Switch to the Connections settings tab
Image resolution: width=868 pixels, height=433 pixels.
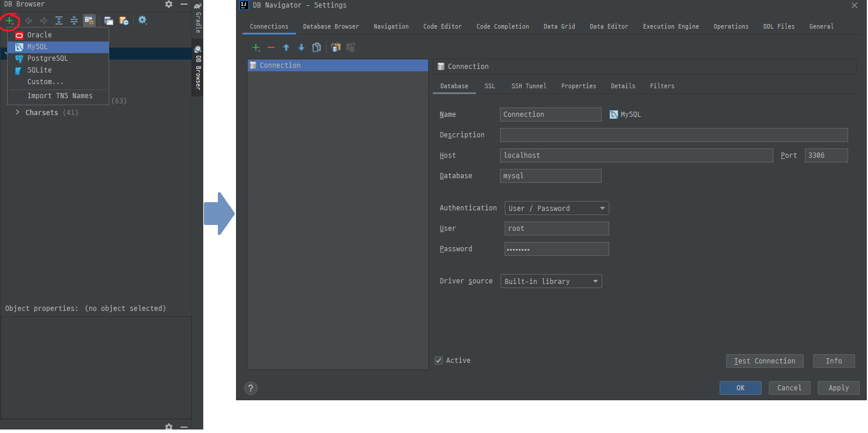coord(269,26)
